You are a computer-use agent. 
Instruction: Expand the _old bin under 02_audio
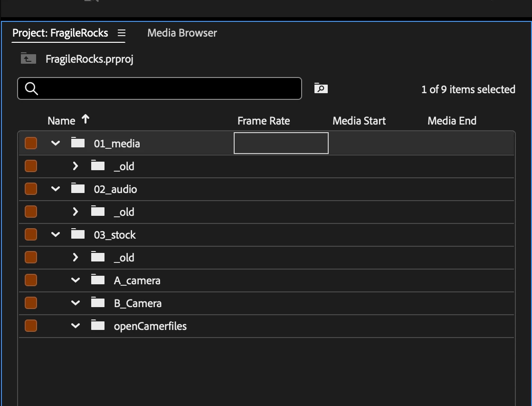(76, 212)
